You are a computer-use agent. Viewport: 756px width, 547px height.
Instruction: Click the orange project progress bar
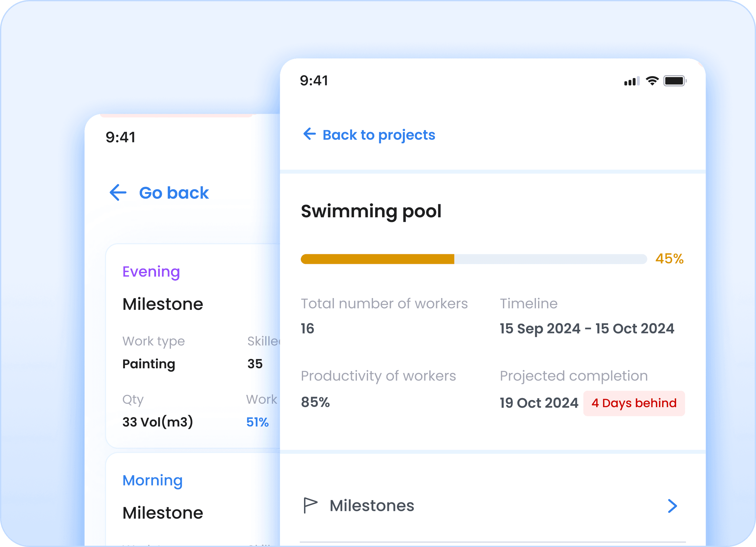[377, 259]
